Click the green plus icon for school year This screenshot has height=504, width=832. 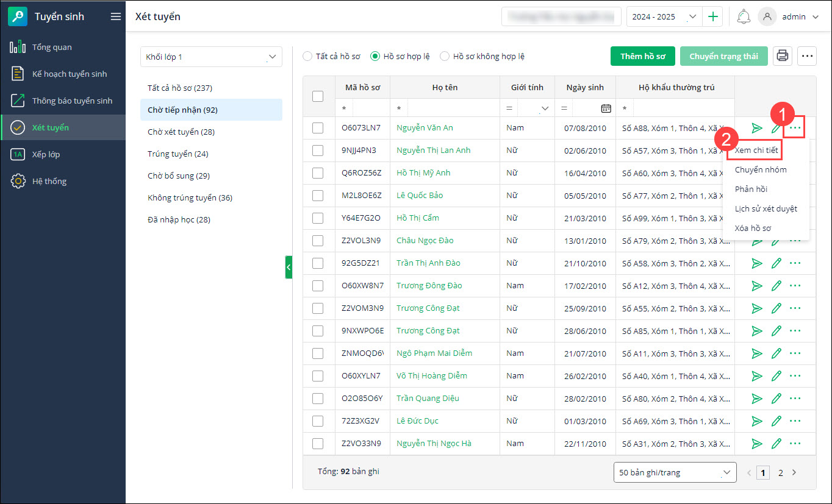click(712, 17)
